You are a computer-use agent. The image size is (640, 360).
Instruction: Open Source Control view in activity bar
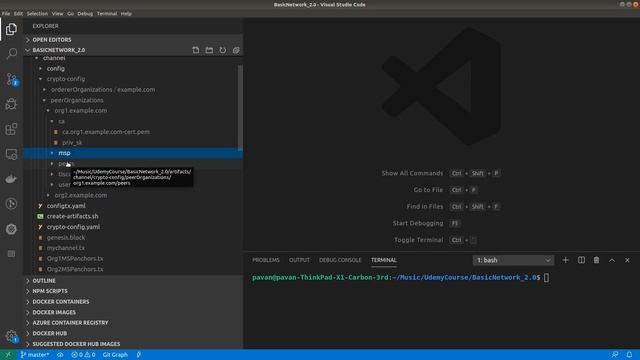tap(11, 79)
